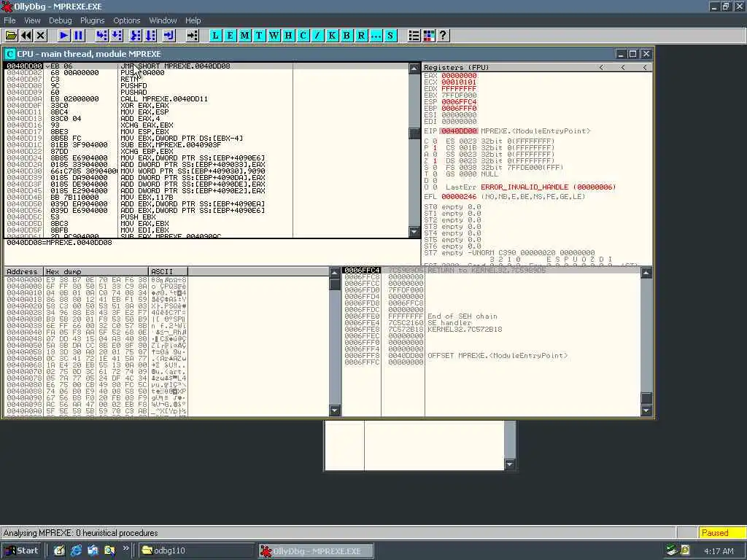Open the File menu
747x560 pixels.
[x=9, y=20]
